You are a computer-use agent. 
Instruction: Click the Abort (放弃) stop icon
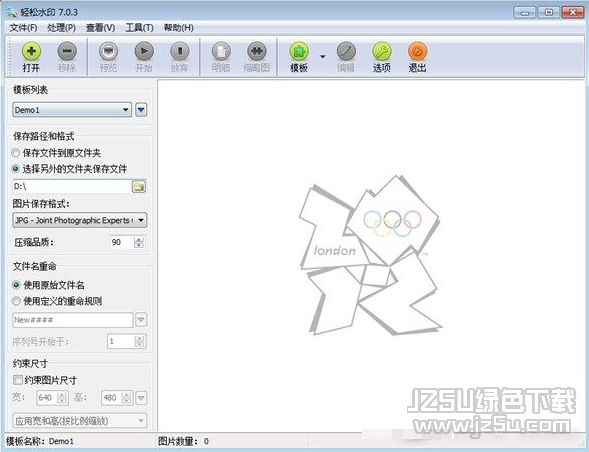point(180,51)
